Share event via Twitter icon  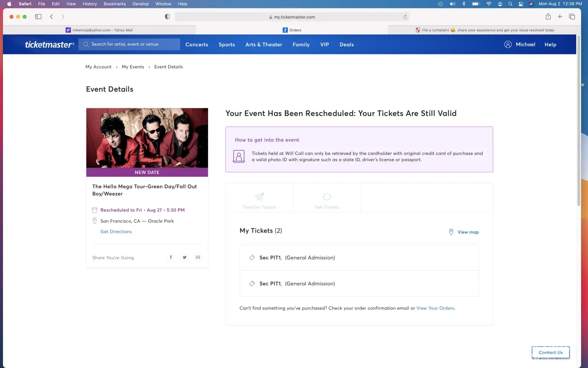coord(184,257)
